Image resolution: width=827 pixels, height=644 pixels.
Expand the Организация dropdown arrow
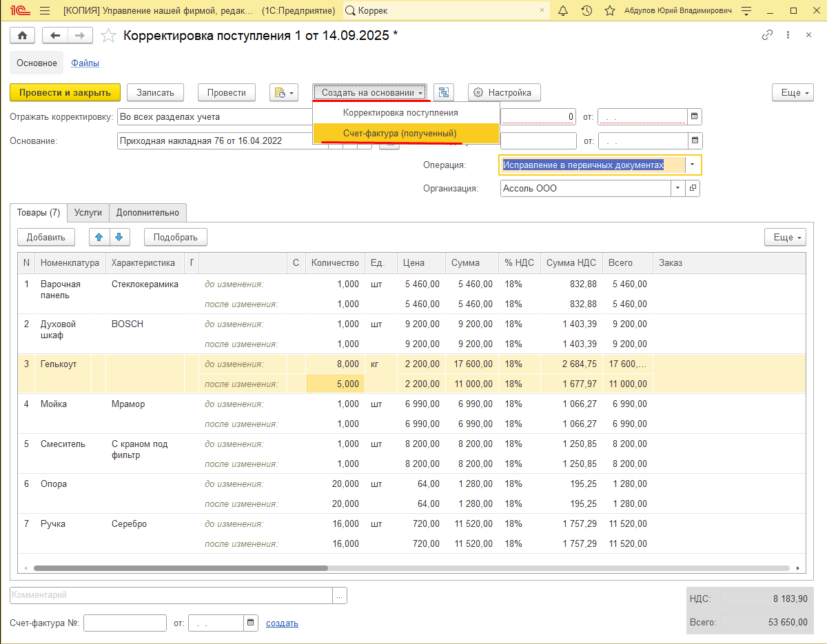pos(677,188)
